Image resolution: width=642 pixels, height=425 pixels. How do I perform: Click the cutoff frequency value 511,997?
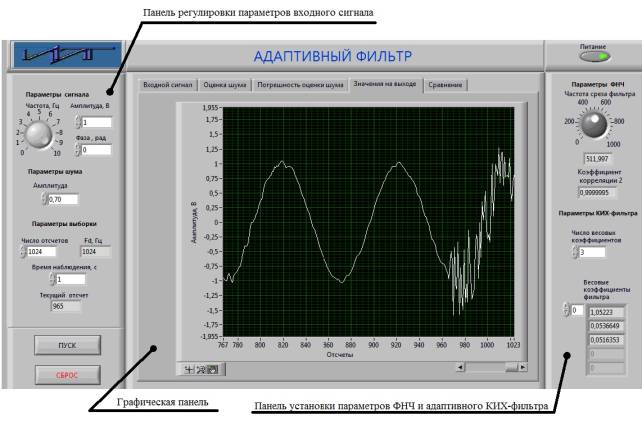[x=597, y=158]
